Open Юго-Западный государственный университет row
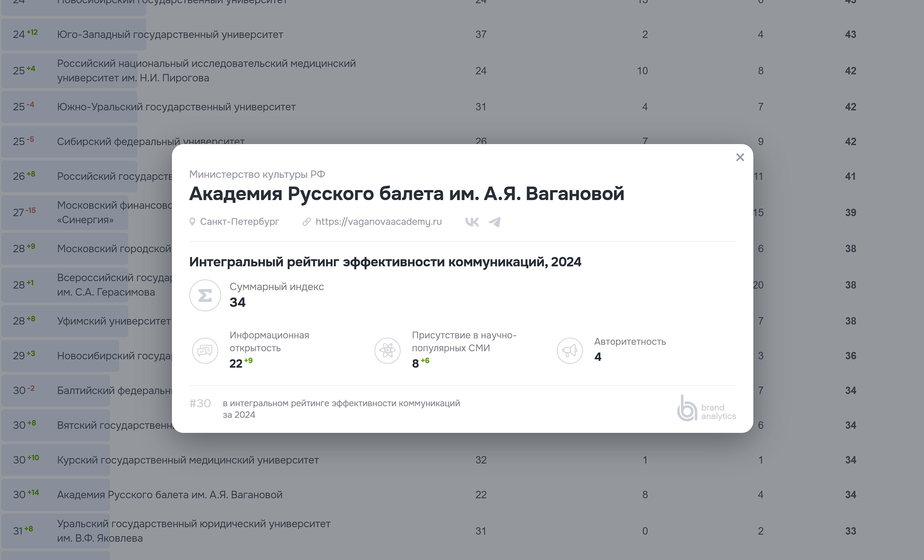Viewport: 924px width, 560px height. [462, 34]
